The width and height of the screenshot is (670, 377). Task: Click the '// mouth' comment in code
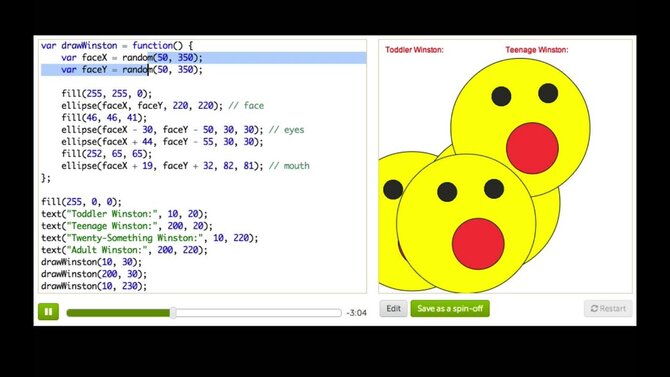(x=289, y=166)
